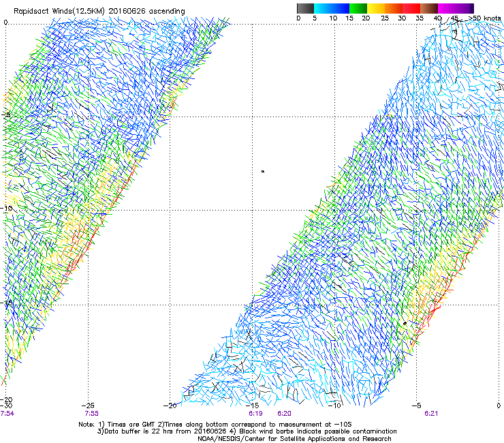Click the '-30' longitude axis label
Screen dimensions: 504x443
(6, 406)
